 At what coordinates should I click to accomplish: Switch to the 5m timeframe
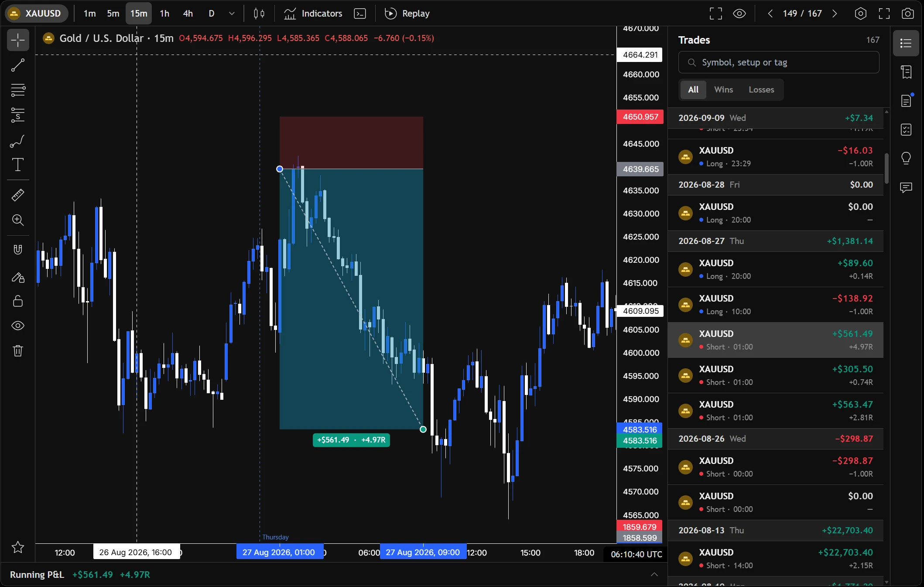coord(113,14)
